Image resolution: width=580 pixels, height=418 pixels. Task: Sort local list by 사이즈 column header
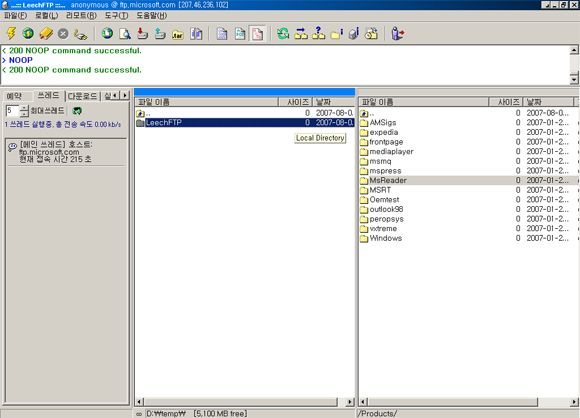(x=296, y=102)
